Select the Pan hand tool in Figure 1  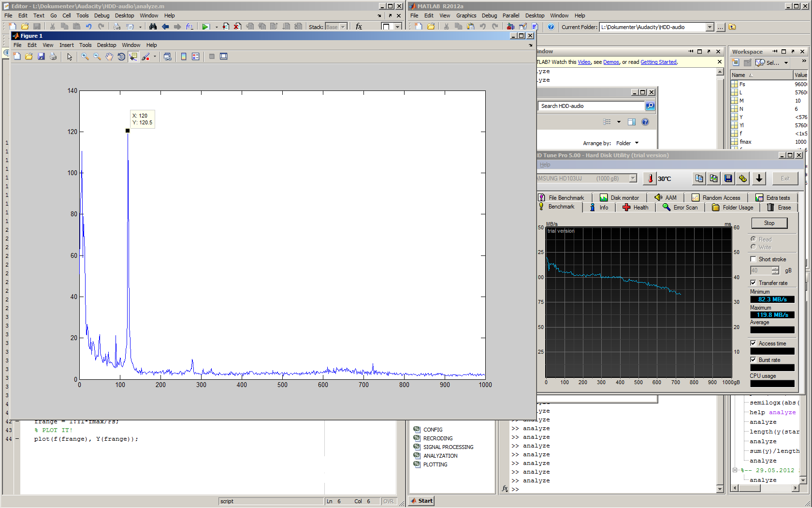(x=109, y=57)
